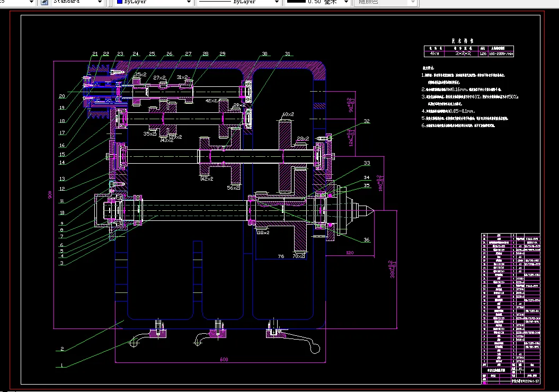Select part callout number 20
The height and width of the screenshot is (392, 559).
[62, 96]
